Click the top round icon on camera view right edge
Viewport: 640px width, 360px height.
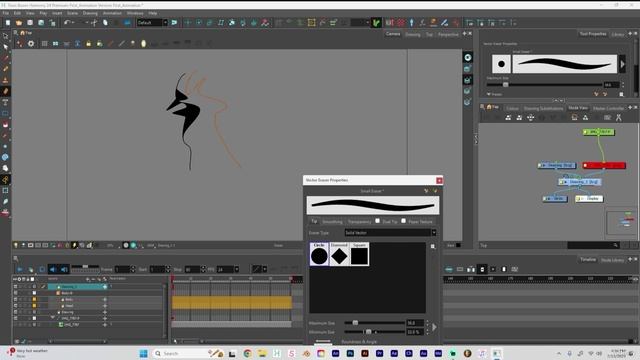[468, 57]
